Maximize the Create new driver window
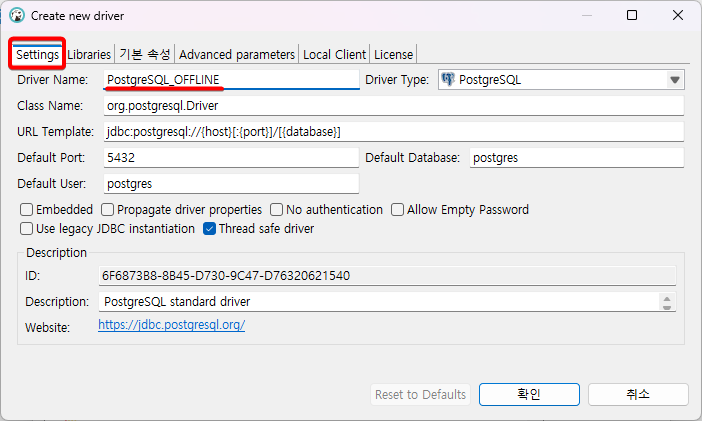This screenshot has width=702, height=421. tap(632, 15)
